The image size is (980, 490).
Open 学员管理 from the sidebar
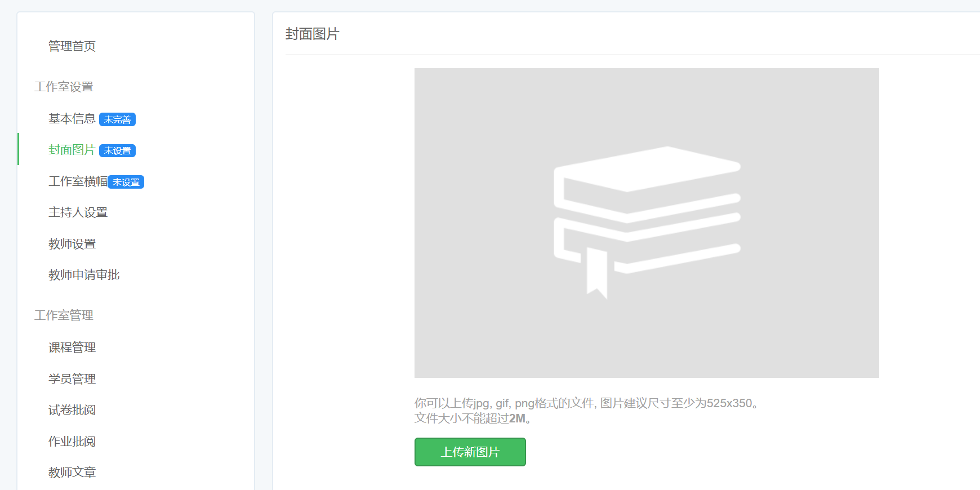pyautogui.click(x=72, y=379)
